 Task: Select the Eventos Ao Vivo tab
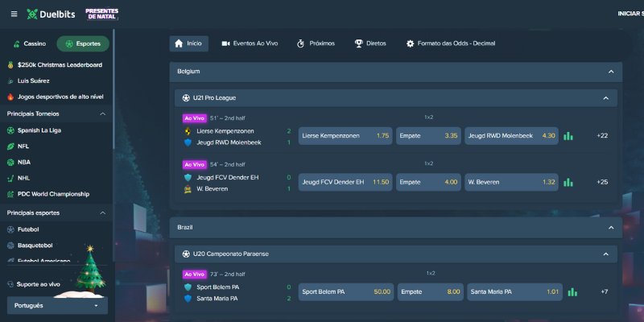pos(250,43)
